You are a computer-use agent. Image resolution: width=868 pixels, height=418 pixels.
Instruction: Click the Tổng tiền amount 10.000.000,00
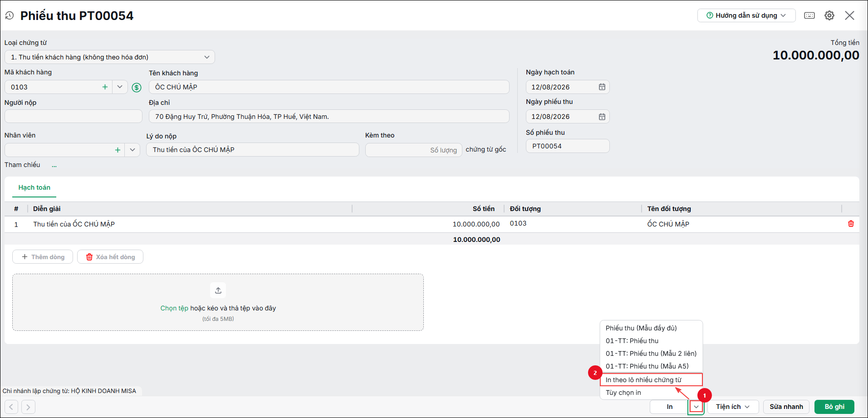[x=816, y=55]
